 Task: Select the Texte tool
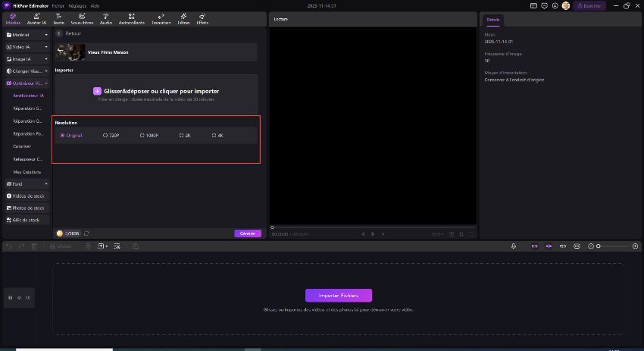tap(59, 19)
